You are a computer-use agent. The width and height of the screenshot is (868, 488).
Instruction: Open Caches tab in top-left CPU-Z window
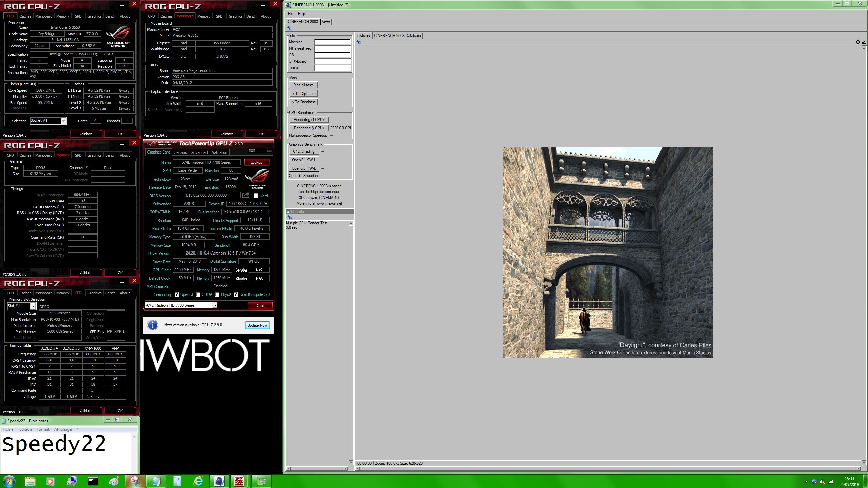point(25,16)
